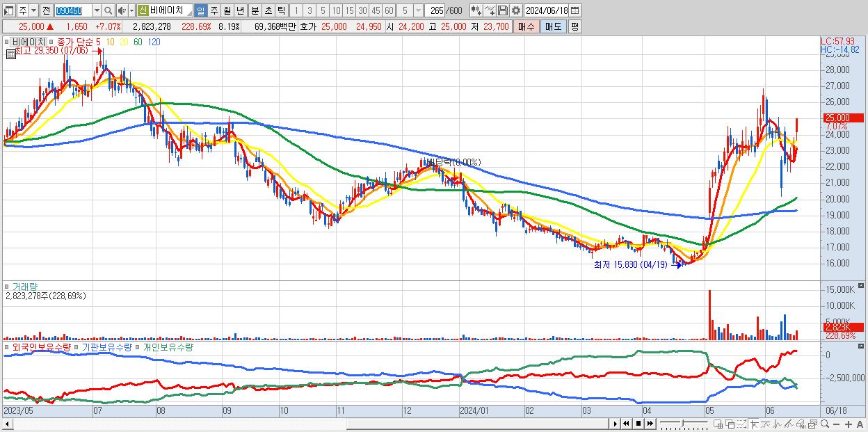This screenshot has width=868, height=432.
Task: Switch to the 분 minute chart tab
Action: tap(255, 11)
